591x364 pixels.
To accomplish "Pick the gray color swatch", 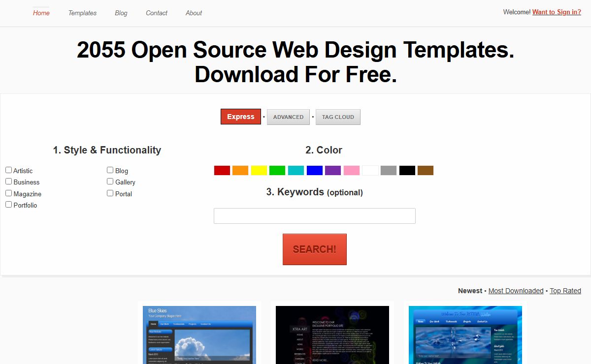I will click(389, 170).
